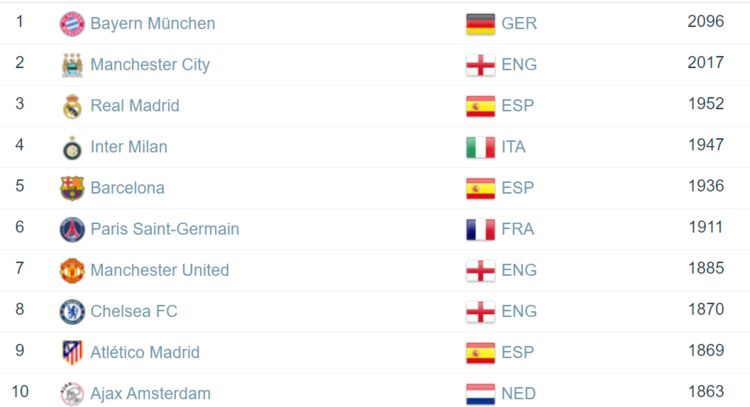Click the Manchester United club crest
The height and width of the screenshot is (407, 750).
[x=72, y=270]
